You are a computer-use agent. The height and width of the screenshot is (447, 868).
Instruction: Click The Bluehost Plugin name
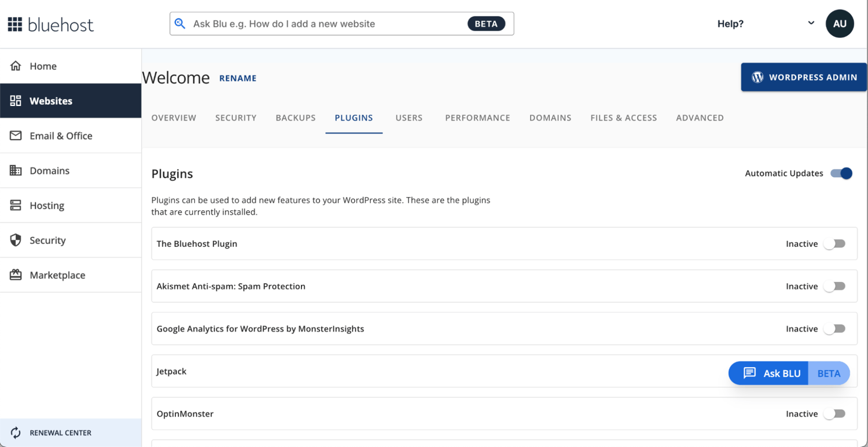click(x=197, y=244)
